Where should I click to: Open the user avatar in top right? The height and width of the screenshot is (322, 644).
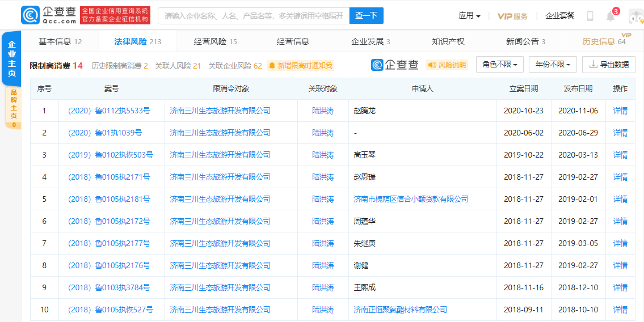635,16
